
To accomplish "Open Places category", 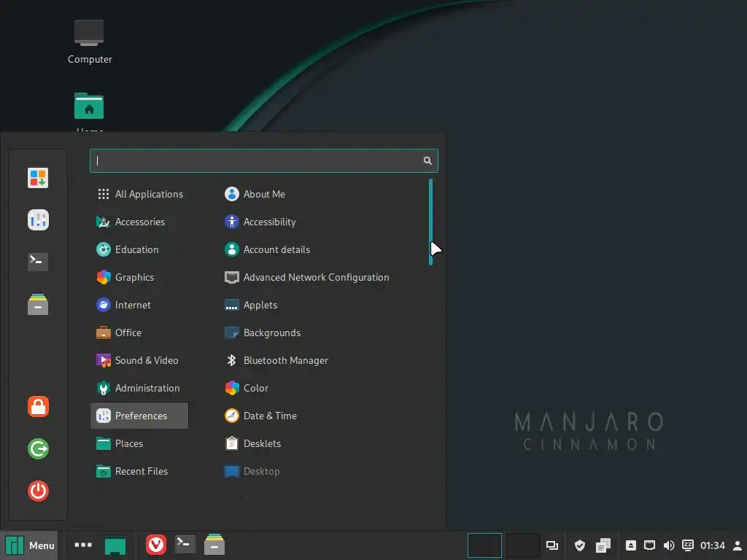I will [139, 443].
